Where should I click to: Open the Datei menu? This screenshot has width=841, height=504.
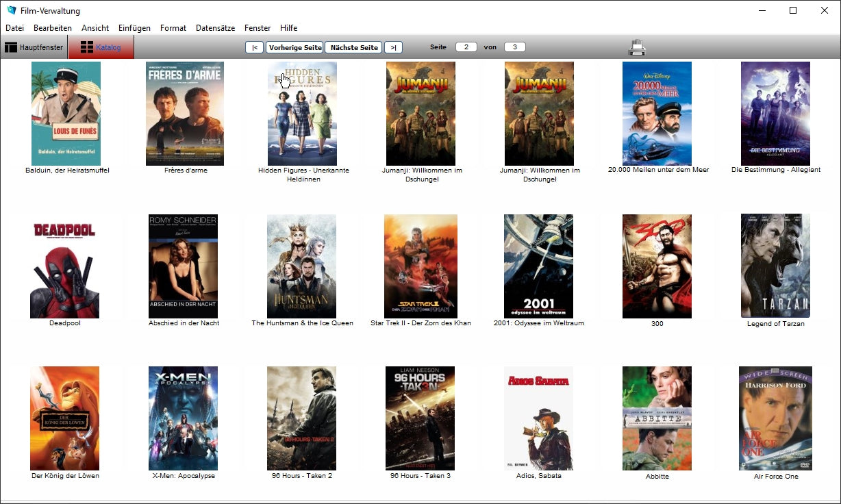coord(14,28)
